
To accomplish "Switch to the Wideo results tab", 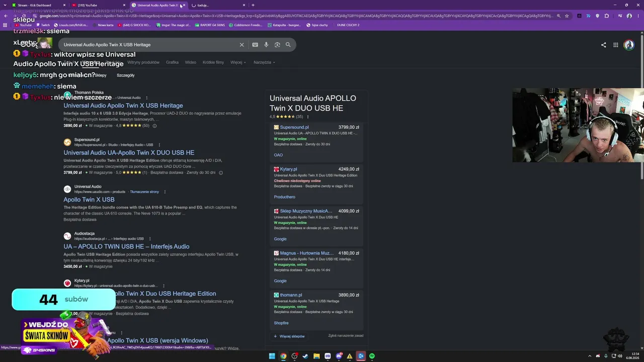I will [191, 62].
